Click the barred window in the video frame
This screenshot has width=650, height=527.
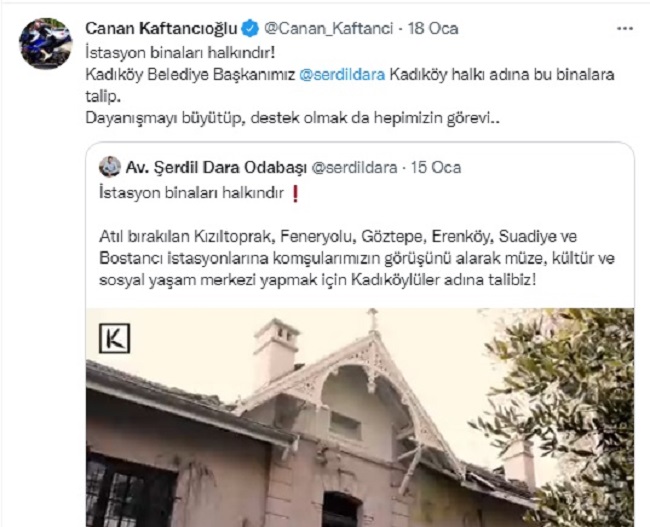point(131,491)
